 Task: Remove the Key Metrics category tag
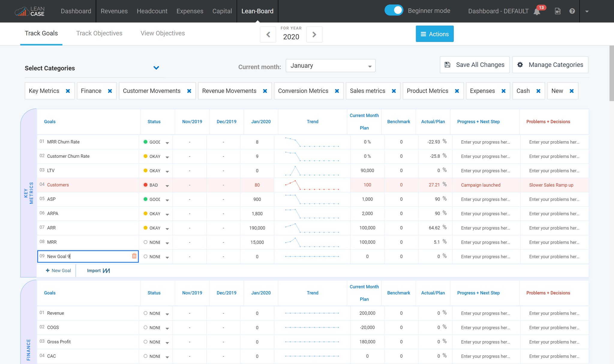coord(68,91)
